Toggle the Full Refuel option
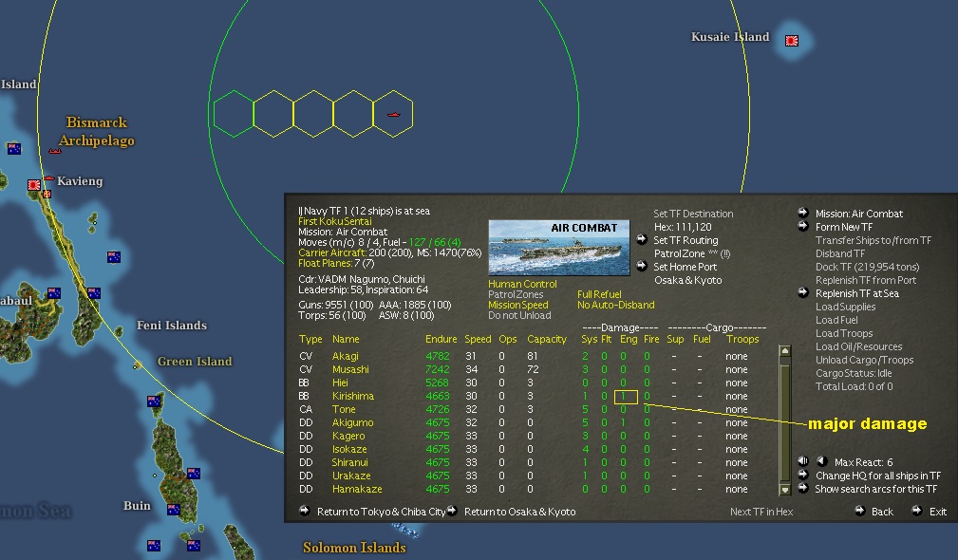 (x=599, y=294)
